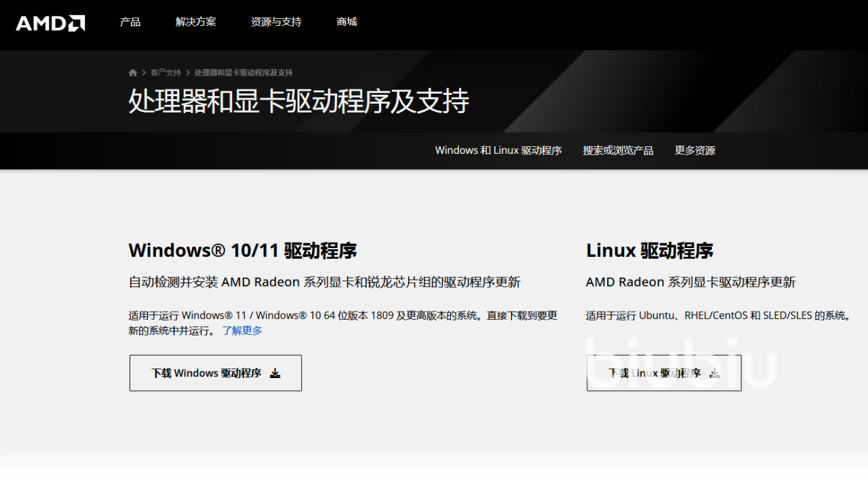The height and width of the screenshot is (481, 868).
Task: Open the 产品 menu
Action: [130, 22]
